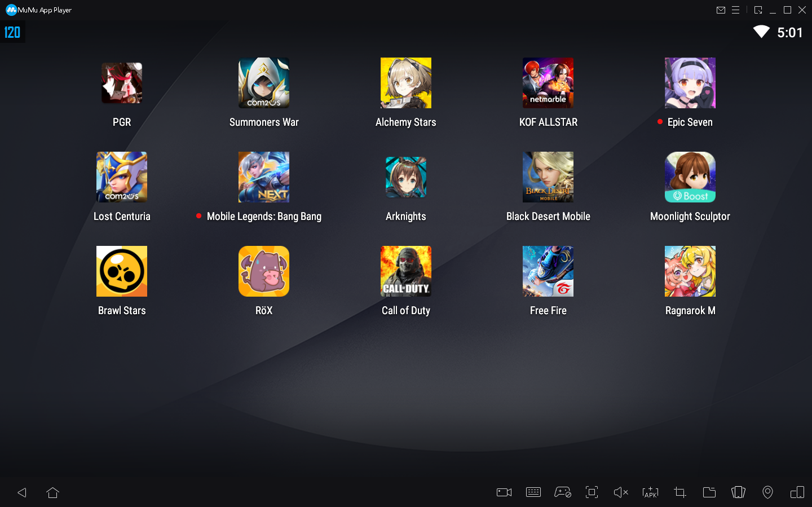Click the Ragnarok M label
This screenshot has height=507, width=812.
[x=690, y=311]
